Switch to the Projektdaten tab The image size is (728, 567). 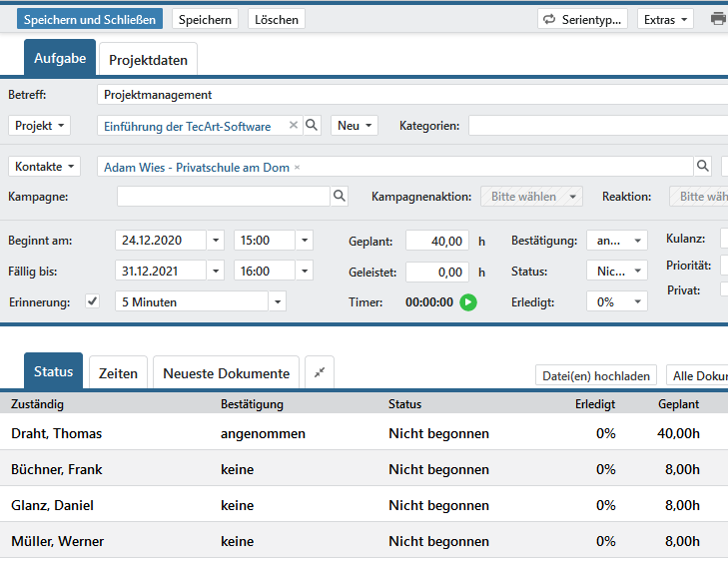coord(148,60)
